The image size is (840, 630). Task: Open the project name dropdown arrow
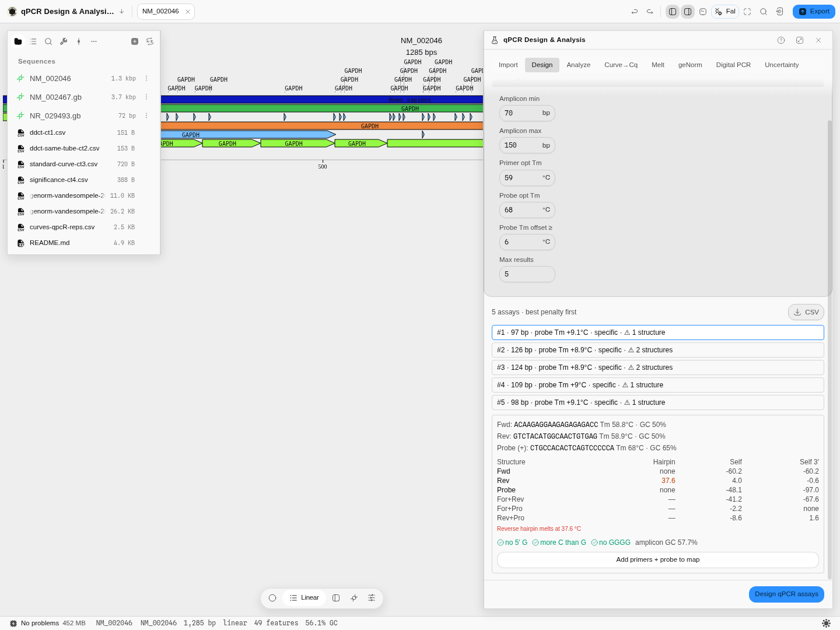[121, 12]
